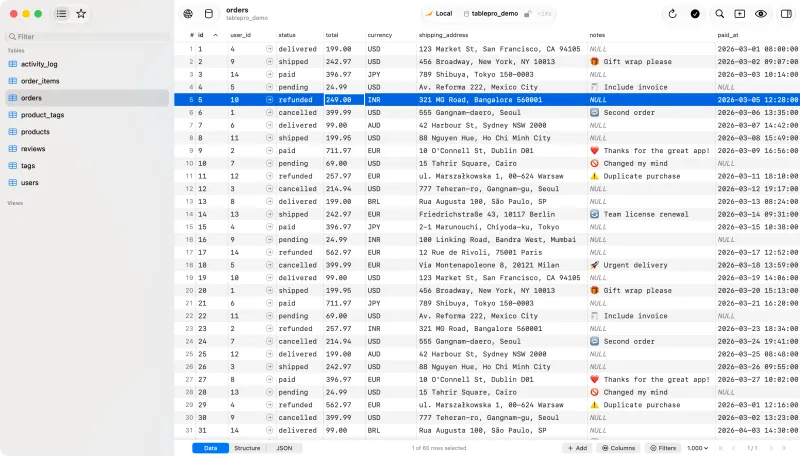Switch to the Data tab

(x=210, y=448)
